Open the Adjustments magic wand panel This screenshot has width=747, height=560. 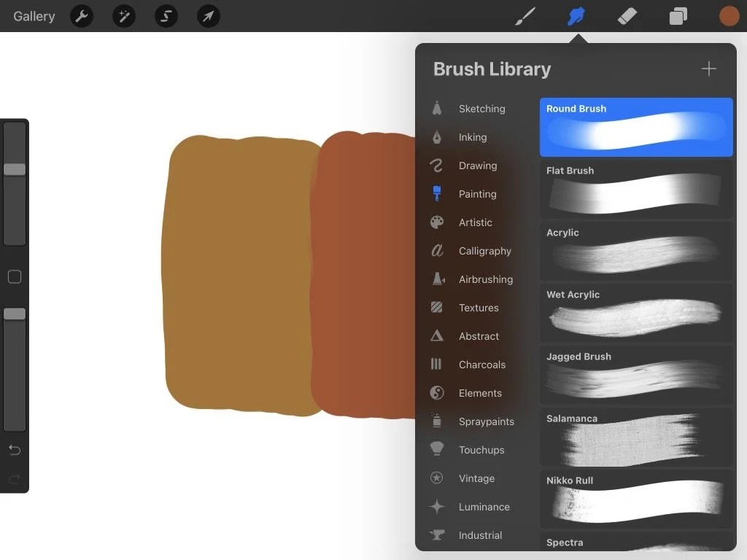coord(123,16)
